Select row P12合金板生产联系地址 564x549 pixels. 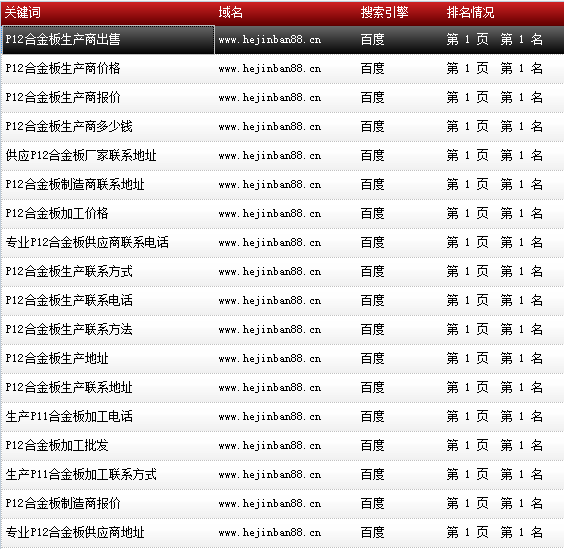[x=283, y=387]
